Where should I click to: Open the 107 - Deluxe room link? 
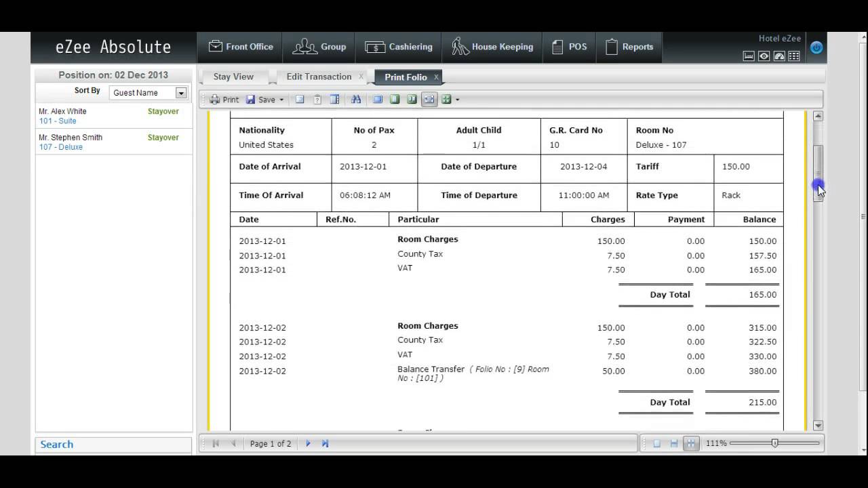pos(61,147)
